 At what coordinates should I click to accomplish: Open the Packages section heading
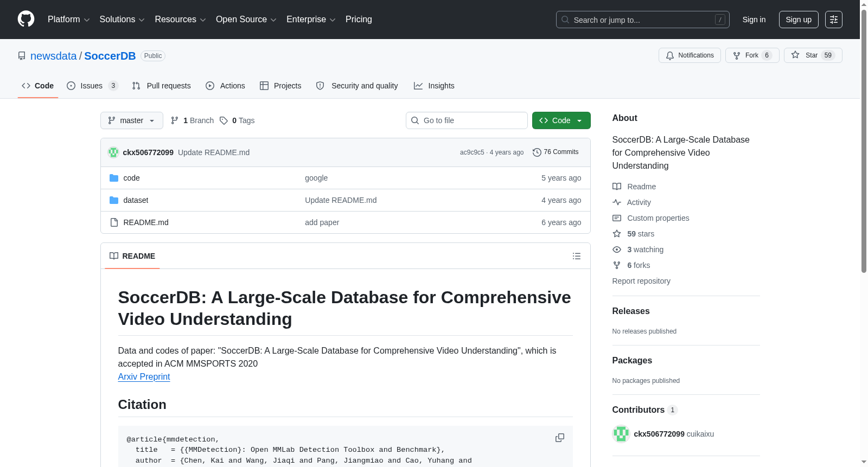coord(632,360)
